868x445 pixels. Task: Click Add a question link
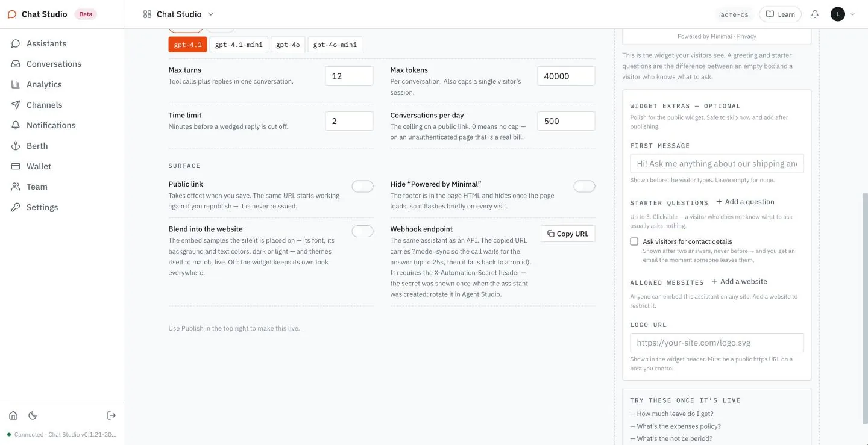[x=745, y=202]
